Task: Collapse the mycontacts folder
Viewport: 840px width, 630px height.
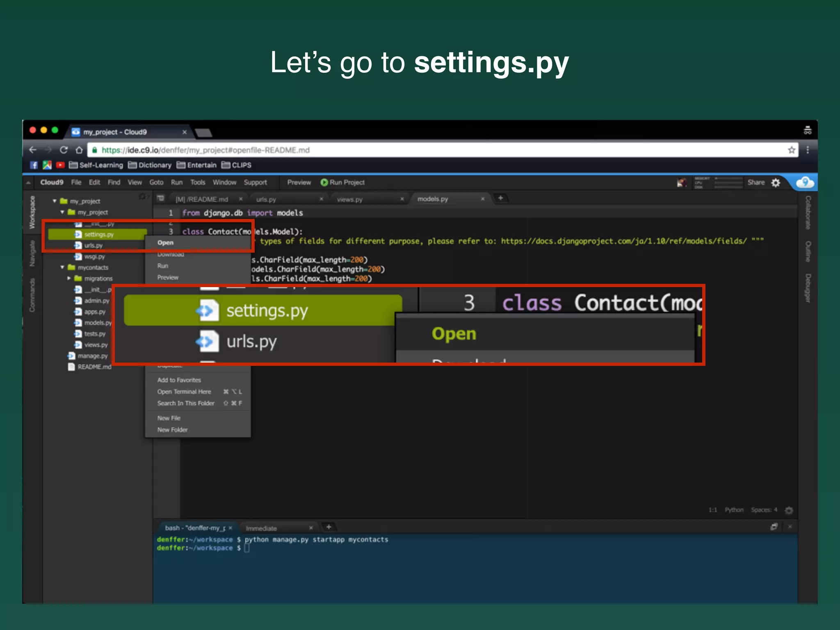Action: tap(62, 267)
